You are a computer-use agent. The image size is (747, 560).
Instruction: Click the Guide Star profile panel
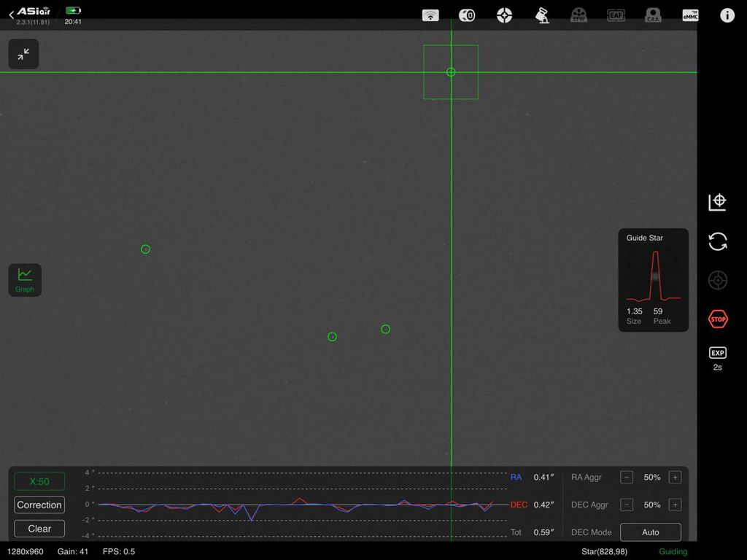pos(653,280)
